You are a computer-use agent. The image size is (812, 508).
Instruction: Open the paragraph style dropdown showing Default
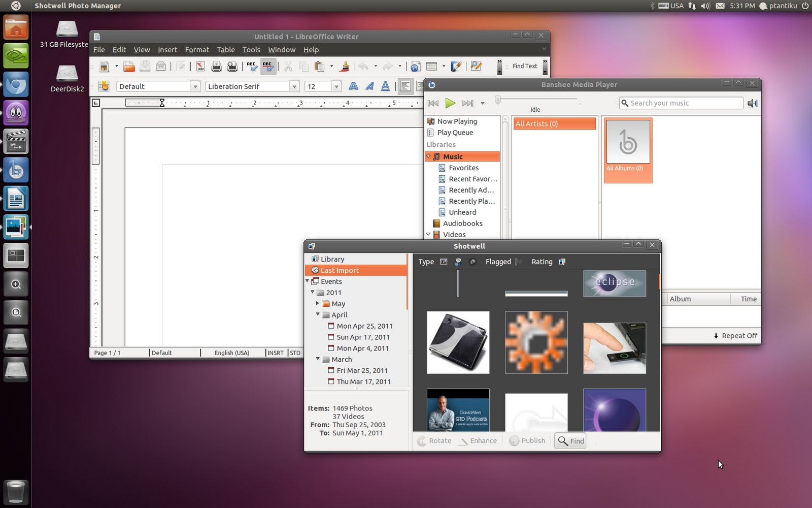[x=195, y=86]
